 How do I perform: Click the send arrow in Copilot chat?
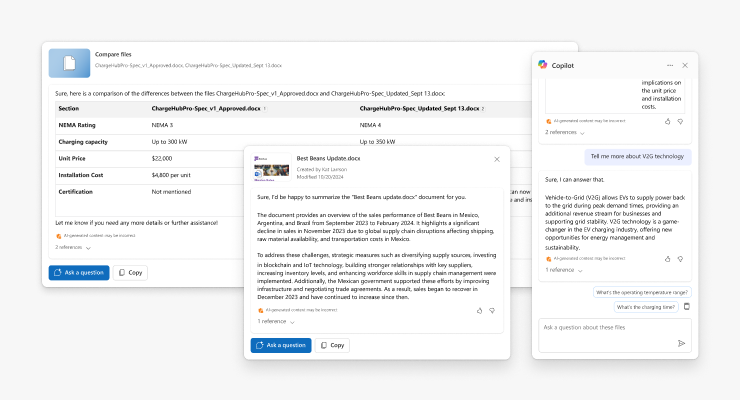pos(681,342)
